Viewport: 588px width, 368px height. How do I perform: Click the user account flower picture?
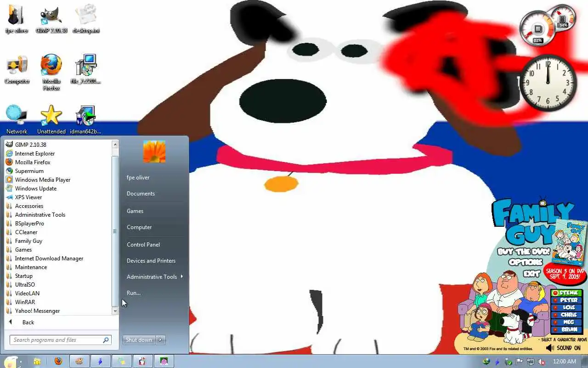click(x=154, y=151)
